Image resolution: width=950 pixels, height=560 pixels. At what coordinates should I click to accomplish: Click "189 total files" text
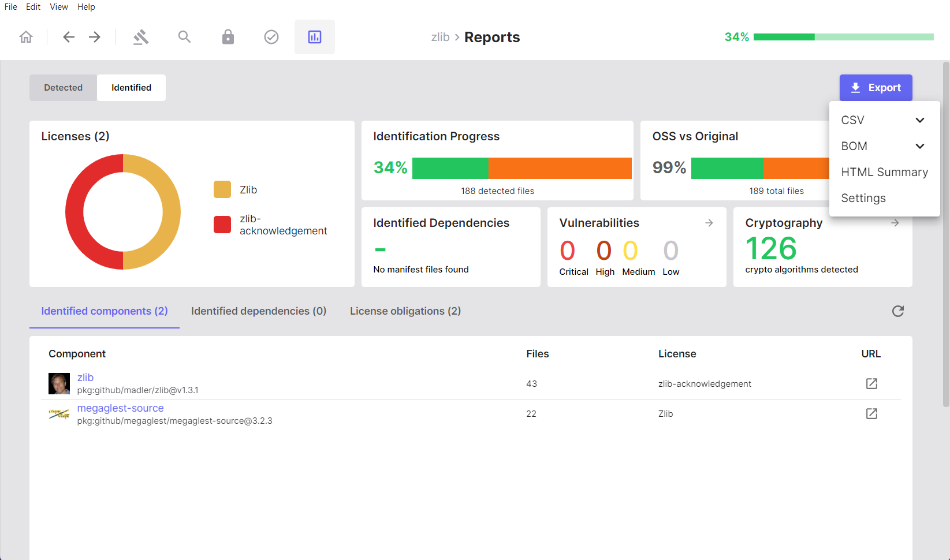(776, 191)
